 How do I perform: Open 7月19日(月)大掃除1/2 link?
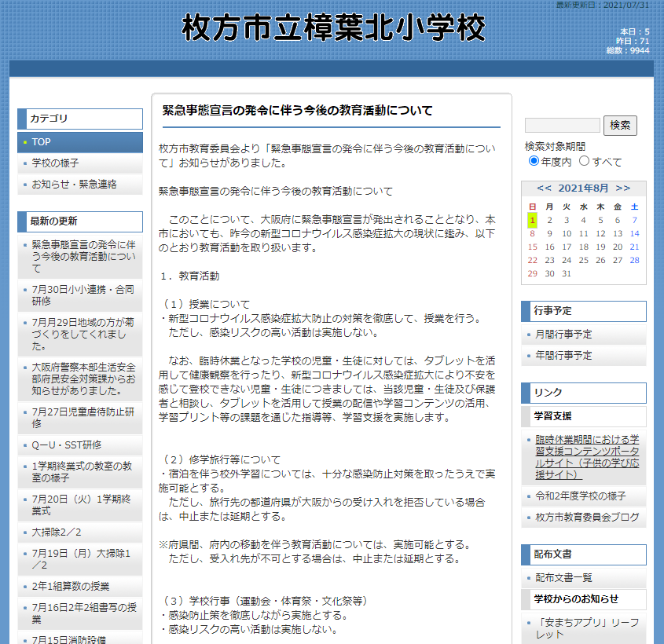(x=80, y=559)
